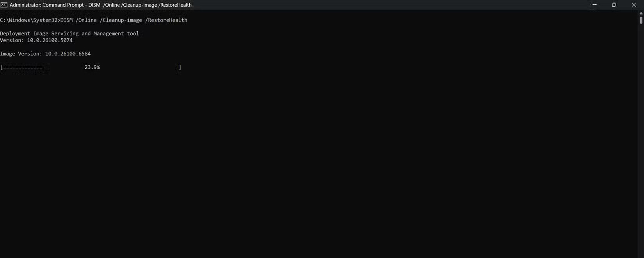Click the /Cleanup-image argument text
The image size is (644, 258).
(121, 20)
